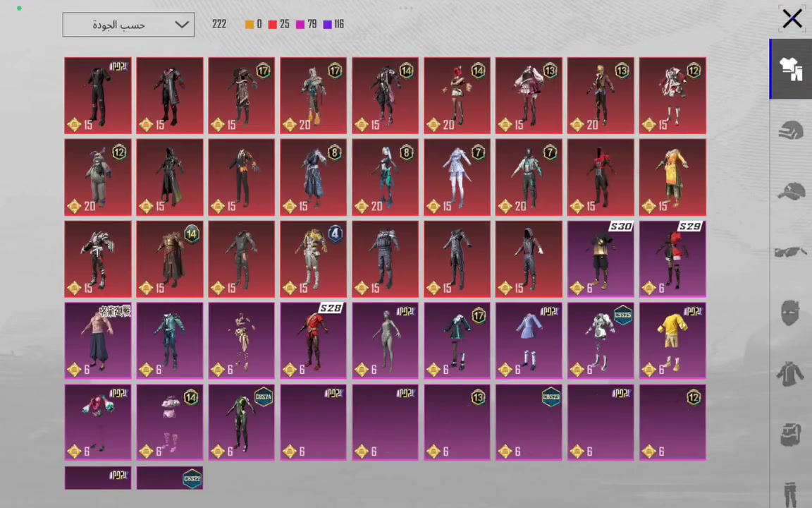Open the jacket tops category icon
This screenshot has height=508, width=812.
tap(790, 373)
